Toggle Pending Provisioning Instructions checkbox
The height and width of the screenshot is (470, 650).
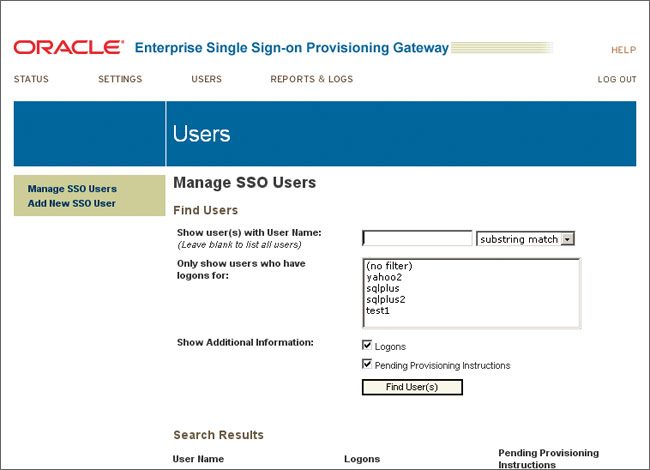click(367, 365)
